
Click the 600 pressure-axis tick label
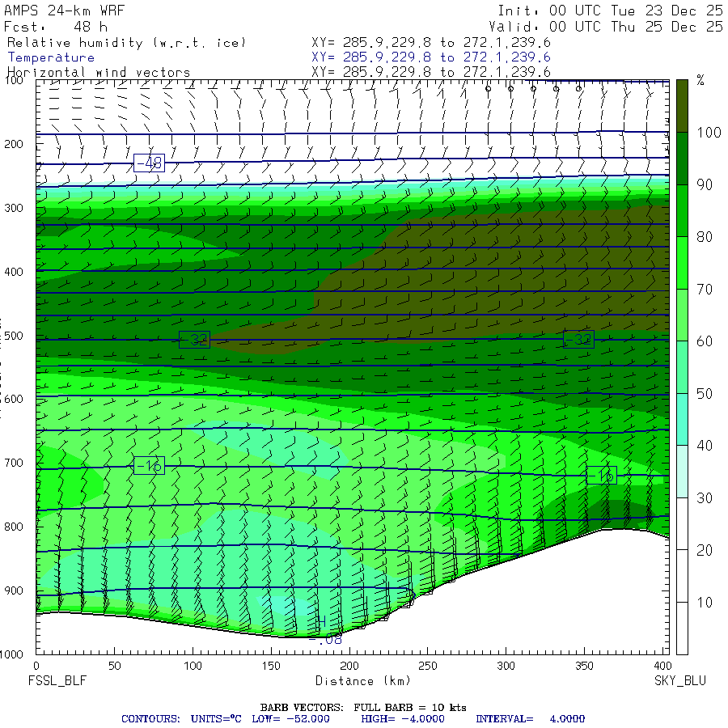coord(14,400)
